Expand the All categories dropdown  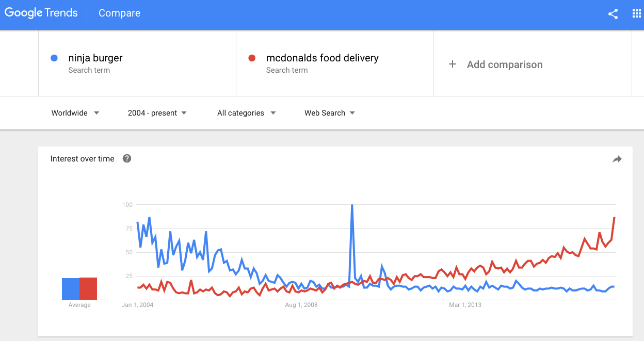(x=247, y=113)
